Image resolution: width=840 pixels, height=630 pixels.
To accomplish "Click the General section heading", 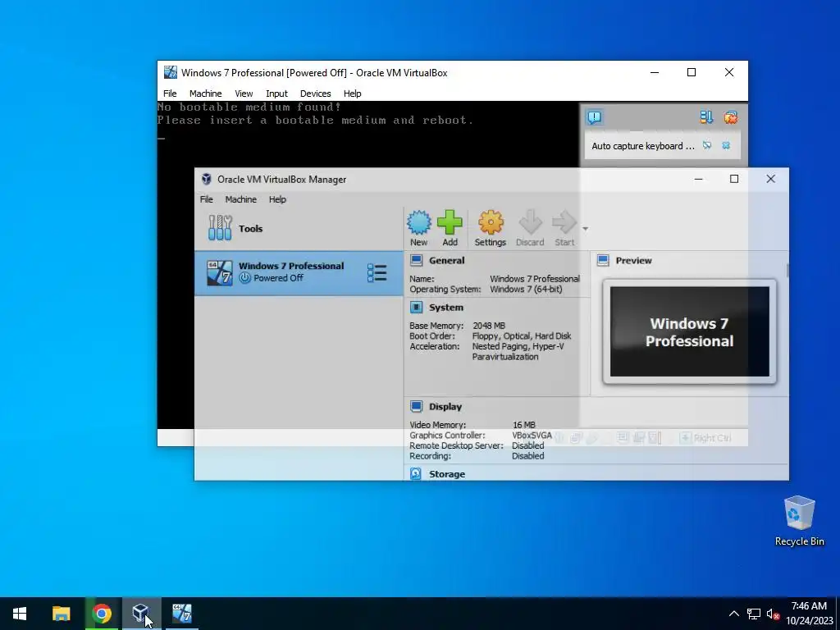I will [x=447, y=260].
